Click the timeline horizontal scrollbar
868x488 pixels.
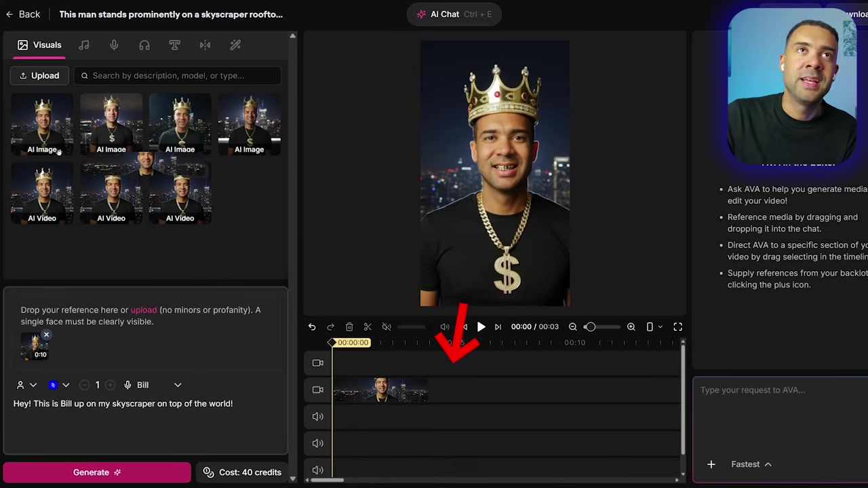pos(328,480)
